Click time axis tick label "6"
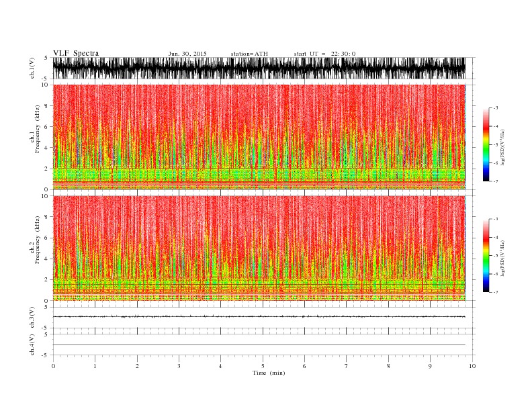The height and width of the screenshot is (411, 532). point(304,366)
